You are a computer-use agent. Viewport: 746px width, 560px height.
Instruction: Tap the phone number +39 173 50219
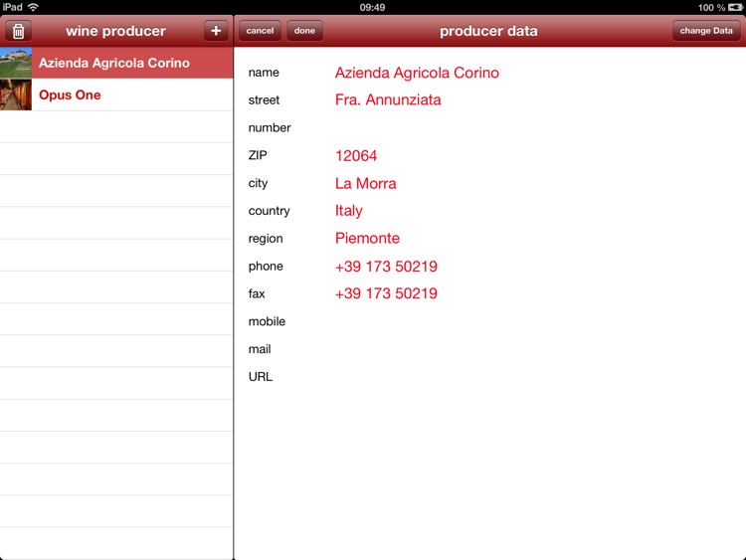(x=386, y=267)
